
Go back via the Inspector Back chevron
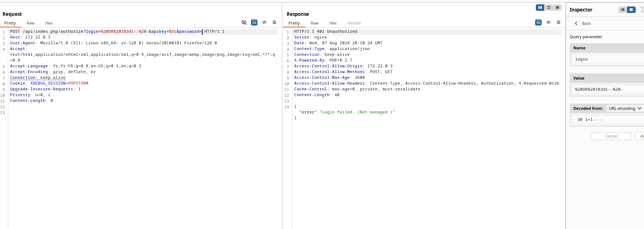pyautogui.click(x=576, y=23)
